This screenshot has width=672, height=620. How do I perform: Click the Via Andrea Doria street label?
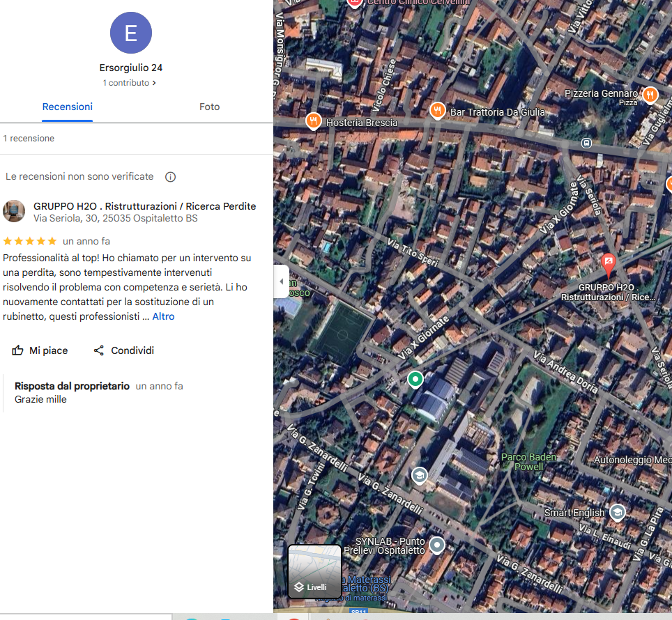tap(566, 372)
